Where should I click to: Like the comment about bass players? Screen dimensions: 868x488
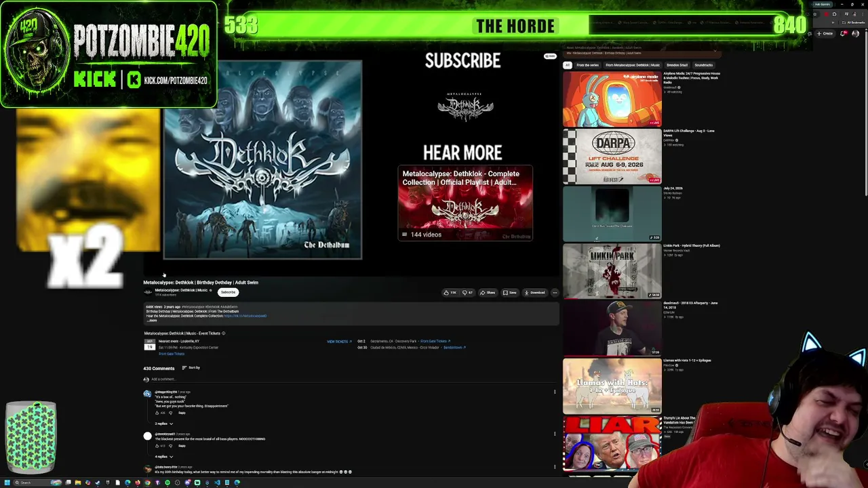pos(157,446)
